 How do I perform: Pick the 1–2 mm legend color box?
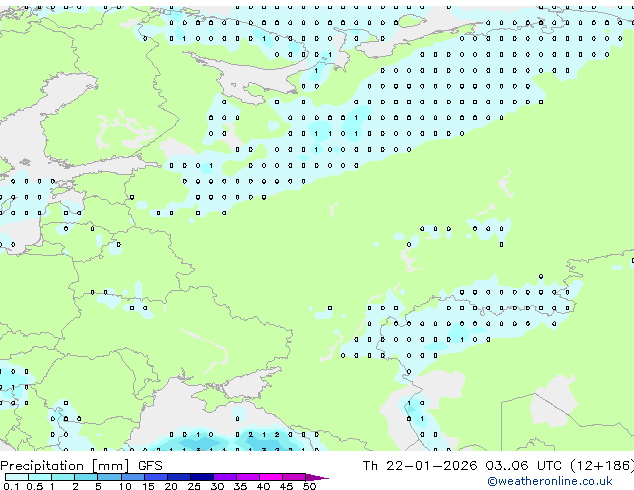point(63,477)
